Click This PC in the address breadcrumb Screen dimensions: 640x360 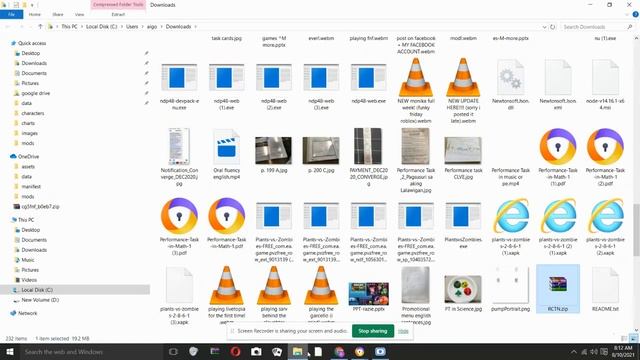[x=69, y=27]
